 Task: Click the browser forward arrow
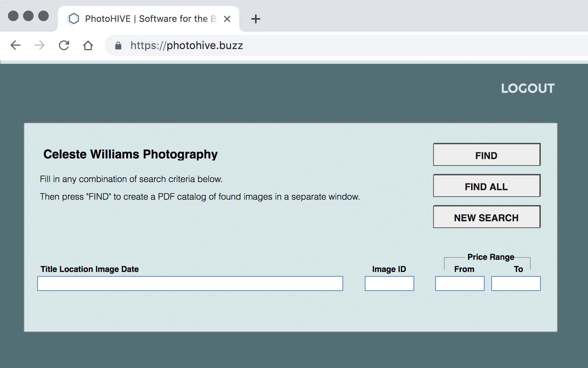tap(40, 46)
